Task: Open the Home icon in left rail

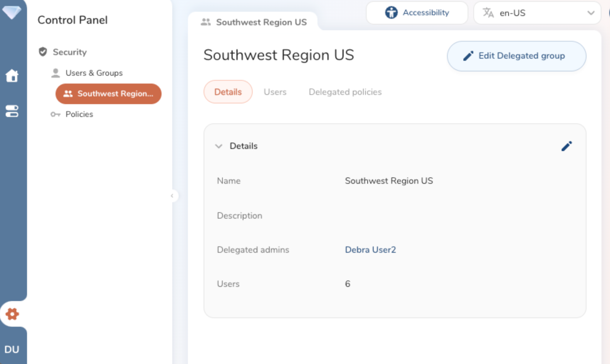Action: 12,76
